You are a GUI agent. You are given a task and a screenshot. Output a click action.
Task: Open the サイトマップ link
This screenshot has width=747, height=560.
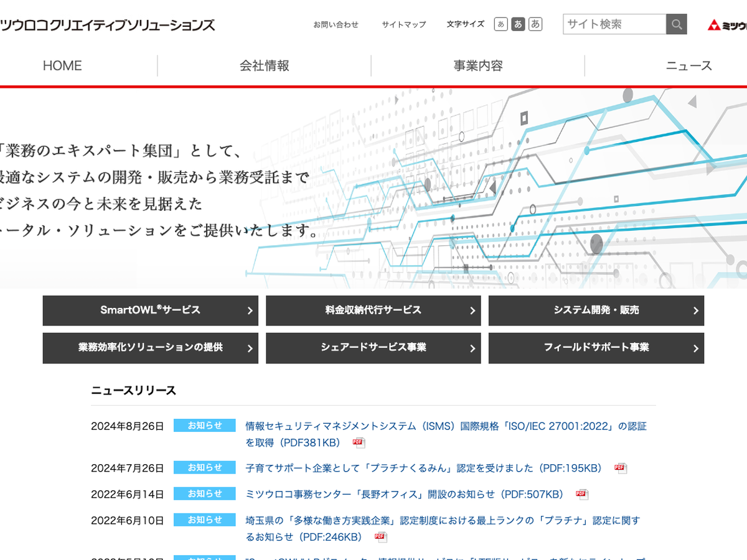pos(404,25)
